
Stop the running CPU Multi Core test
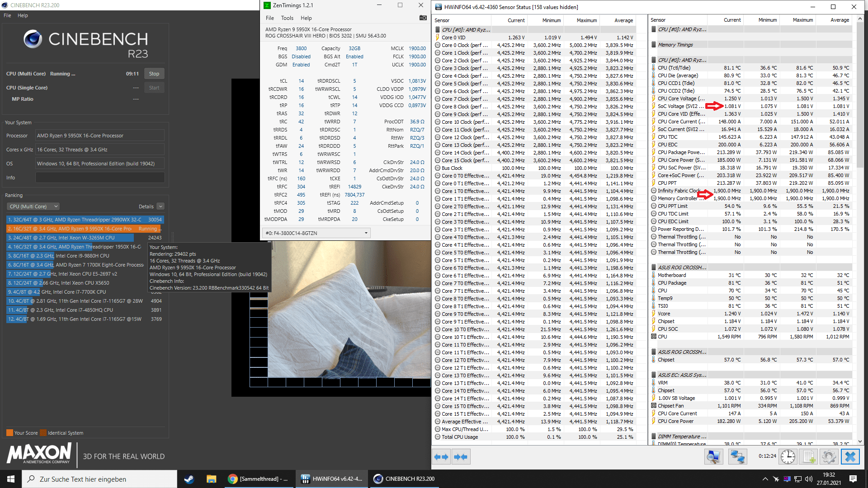pos(154,74)
